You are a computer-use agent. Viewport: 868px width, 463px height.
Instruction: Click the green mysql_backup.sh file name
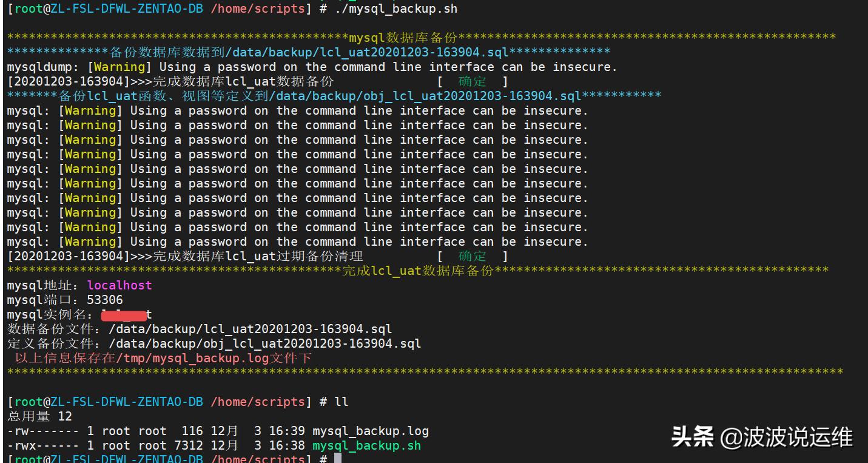[x=366, y=445]
